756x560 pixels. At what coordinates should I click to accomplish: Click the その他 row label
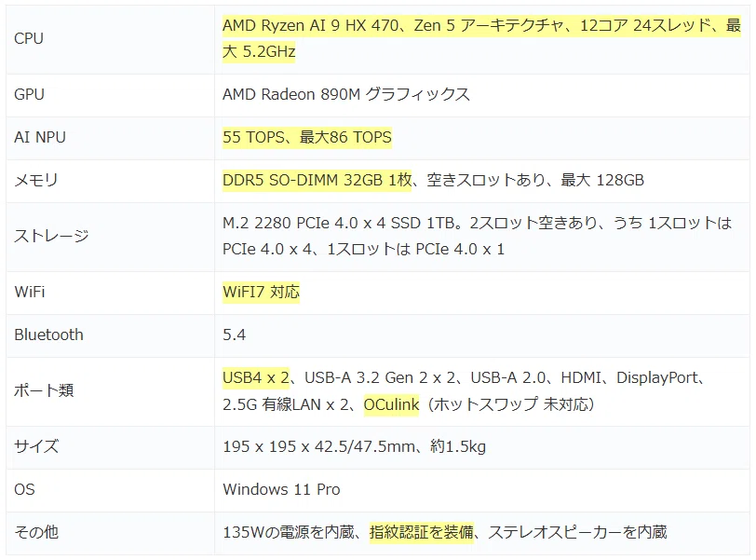click(x=36, y=532)
